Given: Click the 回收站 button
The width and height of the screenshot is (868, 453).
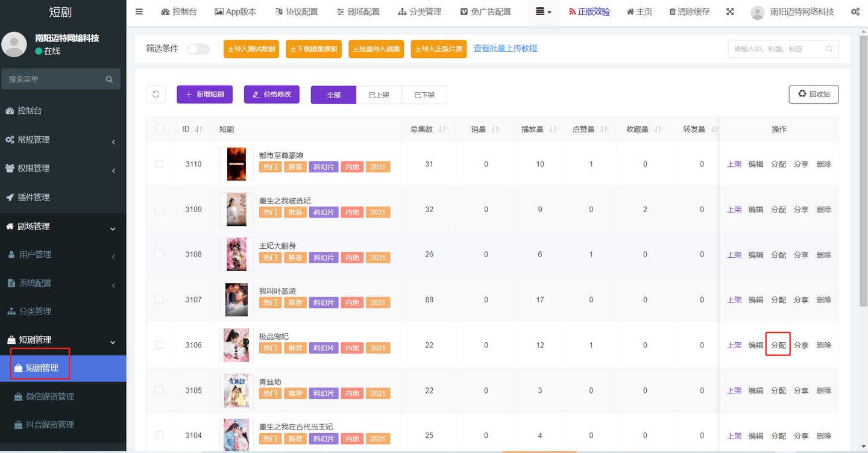Looking at the screenshot, I should 814,94.
